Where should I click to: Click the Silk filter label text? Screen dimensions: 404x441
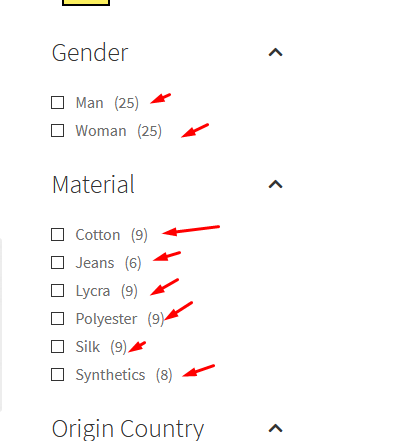coord(88,347)
